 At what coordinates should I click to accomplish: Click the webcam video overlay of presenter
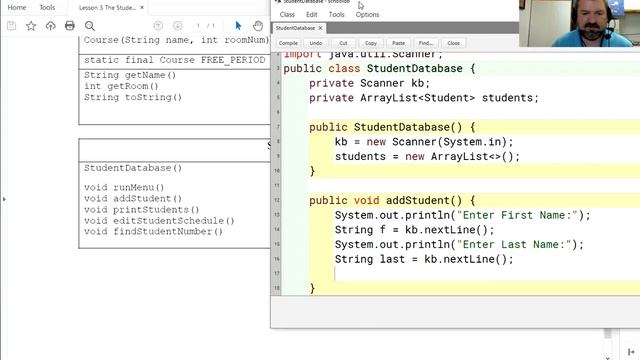click(x=580, y=23)
